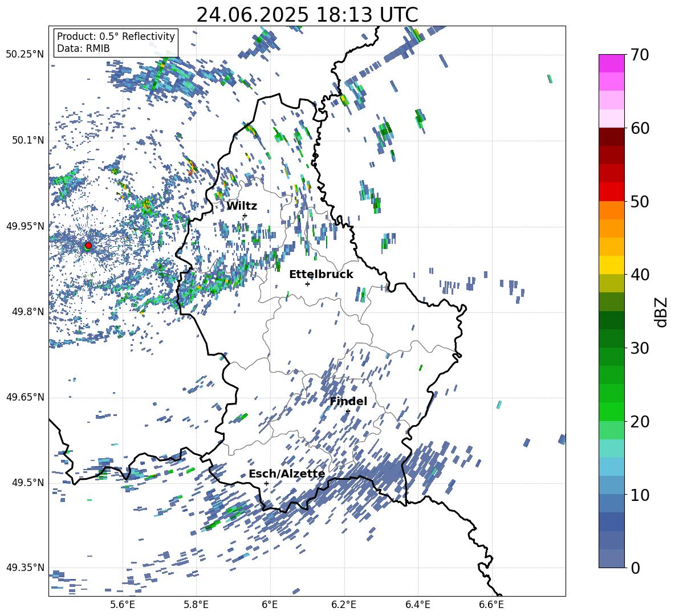Click the 'Findel' city label
Image resolution: width=675 pixels, height=616 pixels.
(x=348, y=401)
